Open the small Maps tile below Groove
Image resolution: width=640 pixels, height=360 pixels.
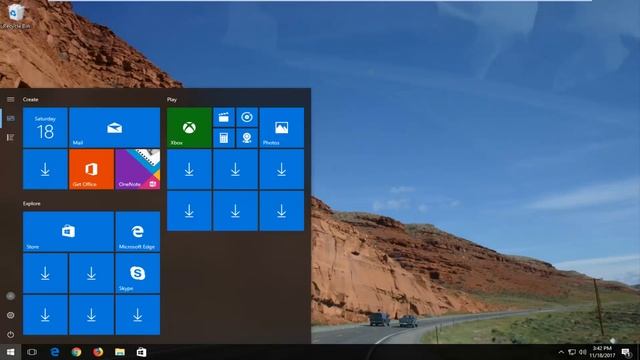pyautogui.click(x=247, y=138)
